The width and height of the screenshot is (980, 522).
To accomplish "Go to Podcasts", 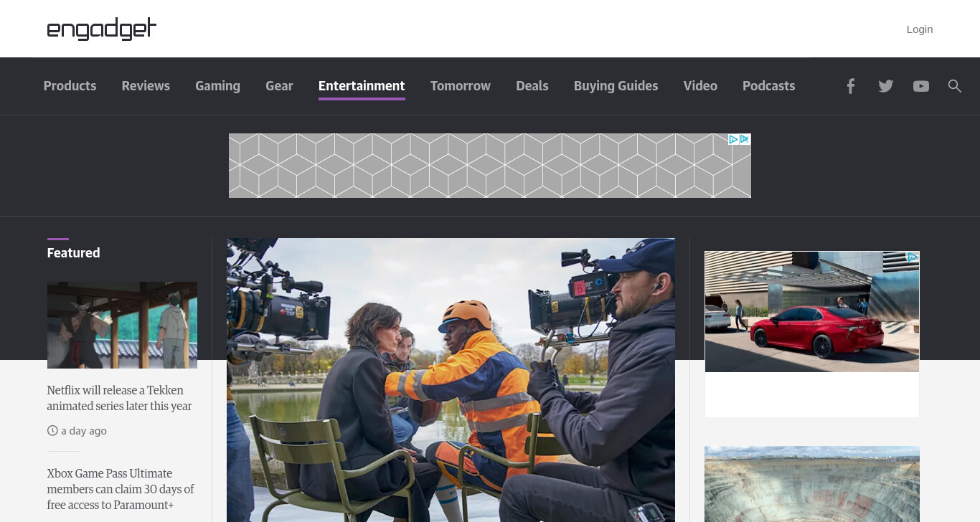I will (x=768, y=86).
